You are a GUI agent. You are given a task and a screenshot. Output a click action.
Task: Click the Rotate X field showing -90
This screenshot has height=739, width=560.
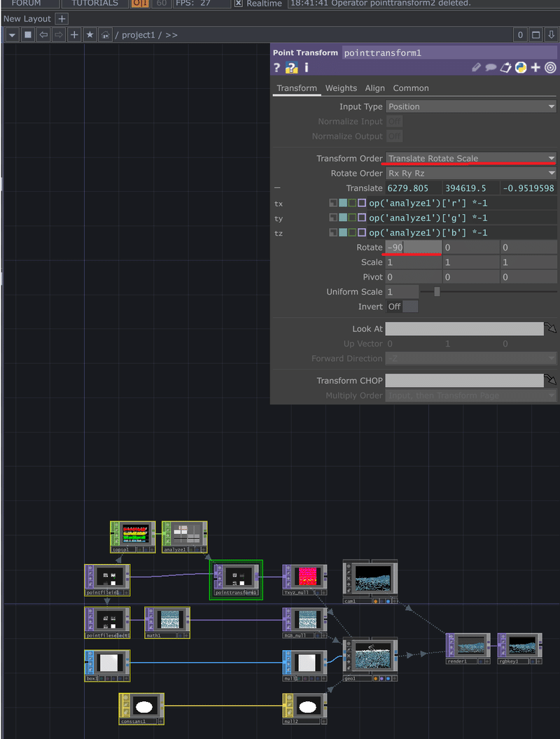(414, 248)
